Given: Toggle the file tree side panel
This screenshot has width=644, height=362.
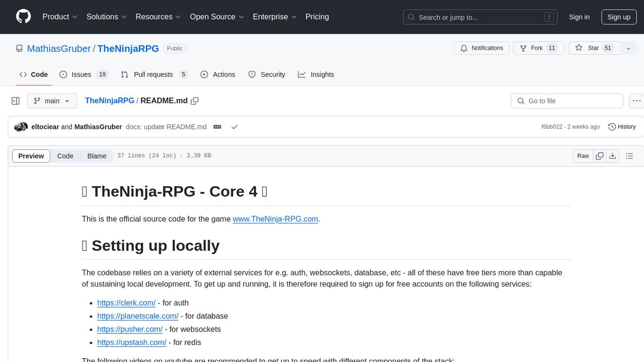Looking at the screenshot, I should 16,101.
